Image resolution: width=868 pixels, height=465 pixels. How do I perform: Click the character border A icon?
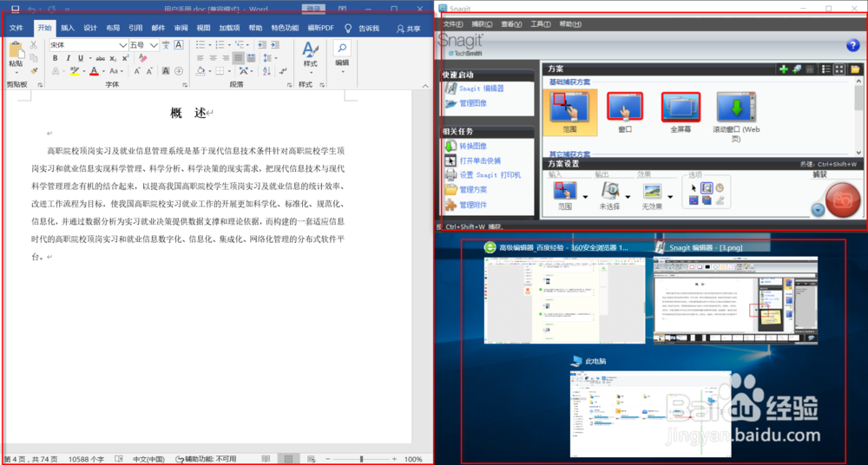click(x=179, y=45)
